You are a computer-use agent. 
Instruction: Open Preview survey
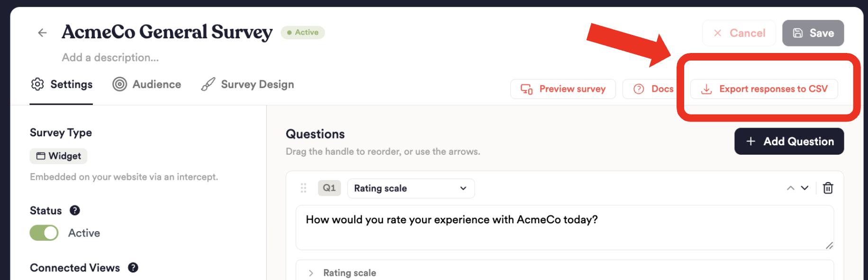[563, 89]
